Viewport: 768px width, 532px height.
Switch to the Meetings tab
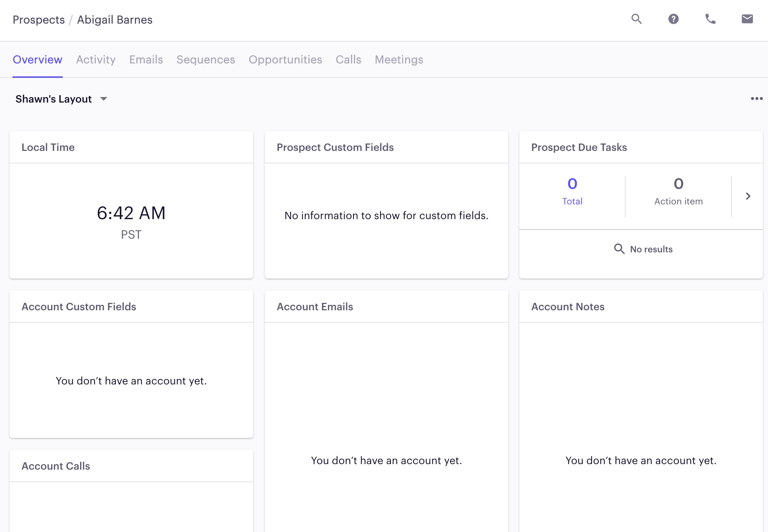[399, 59]
